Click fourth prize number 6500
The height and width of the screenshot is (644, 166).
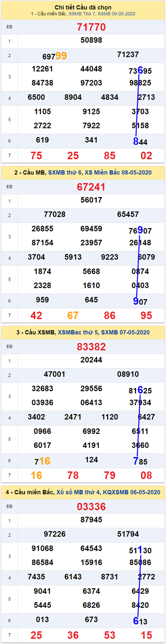36,97
